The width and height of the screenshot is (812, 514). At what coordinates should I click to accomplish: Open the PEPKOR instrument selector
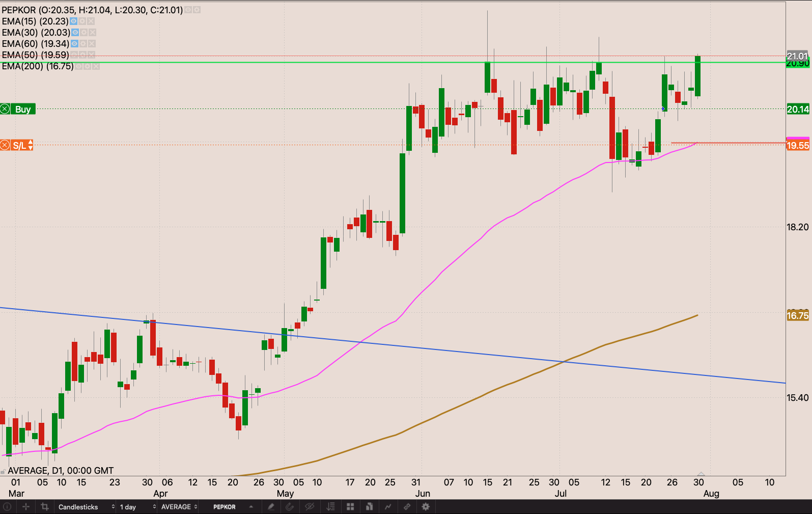click(233, 507)
